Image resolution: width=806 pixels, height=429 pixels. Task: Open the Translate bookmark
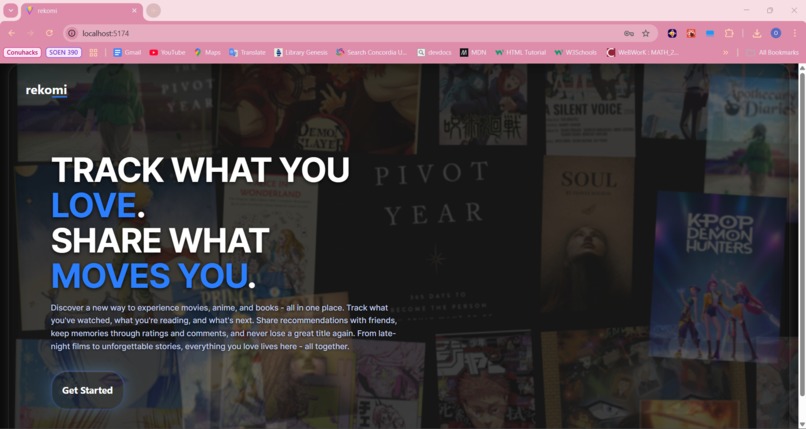tap(247, 52)
